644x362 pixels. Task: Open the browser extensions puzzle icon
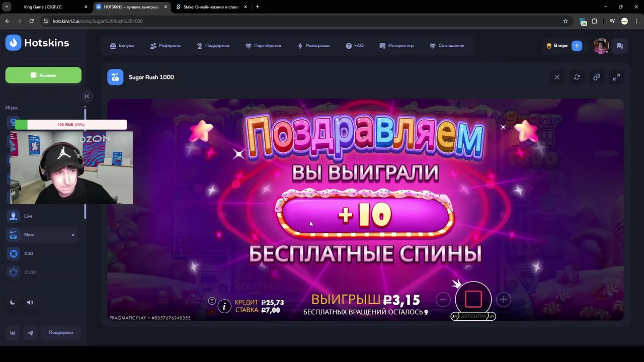pos(595,21)
